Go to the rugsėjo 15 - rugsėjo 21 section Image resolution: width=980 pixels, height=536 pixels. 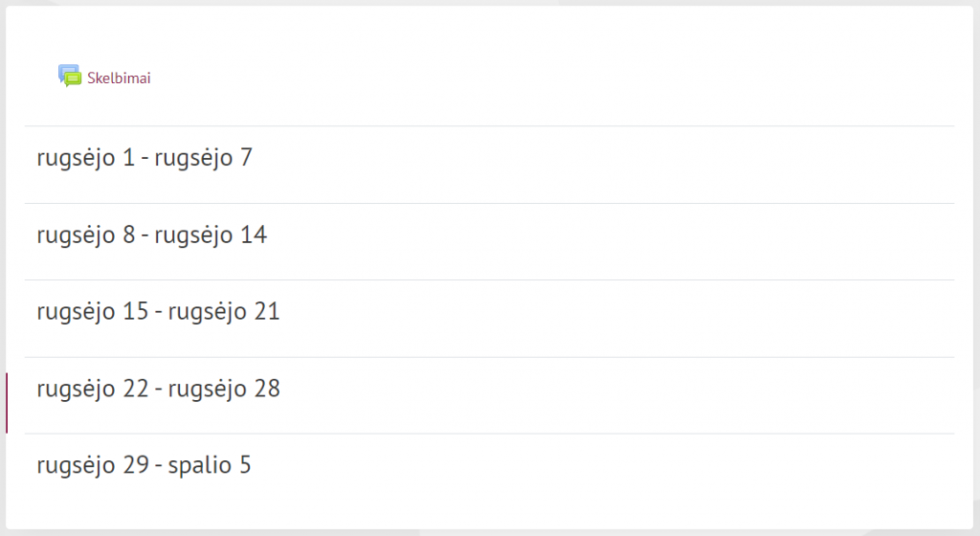tap(158, 312)
